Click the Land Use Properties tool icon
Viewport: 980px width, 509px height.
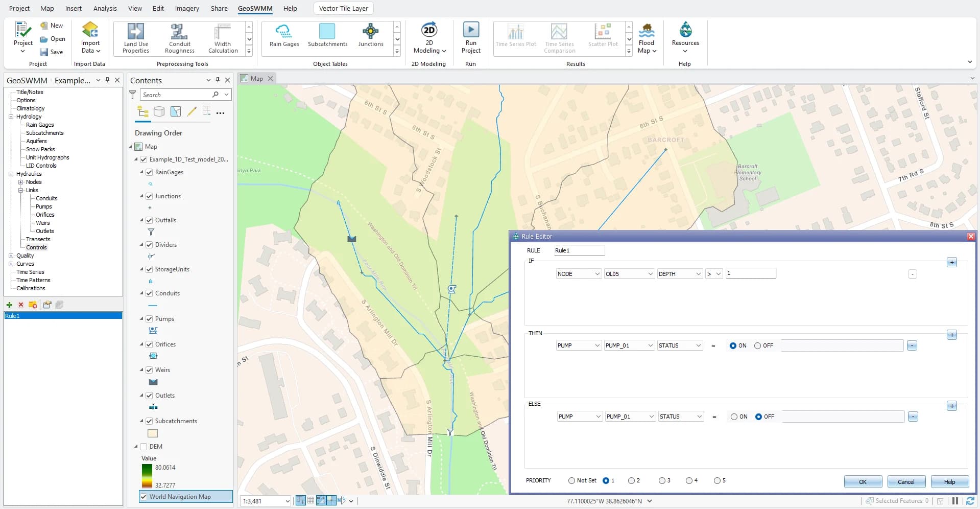coord(136,32)
